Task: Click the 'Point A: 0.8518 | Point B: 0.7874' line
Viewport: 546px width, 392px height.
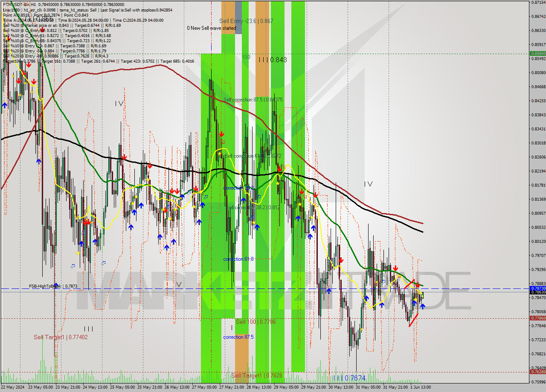Action: point(46,15)
